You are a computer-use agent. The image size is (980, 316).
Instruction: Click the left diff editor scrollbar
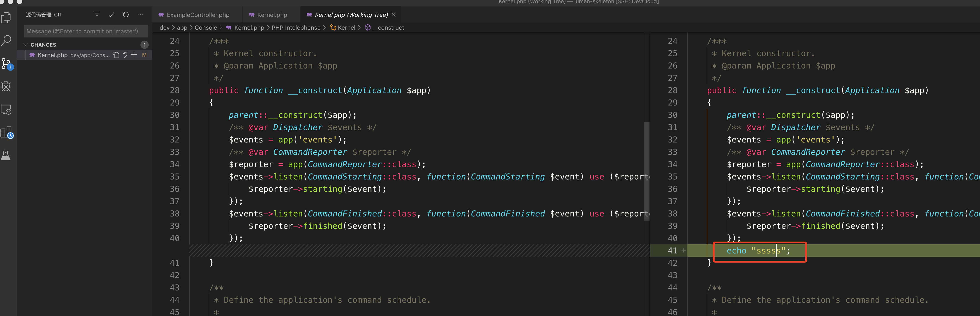click(647, 171)
